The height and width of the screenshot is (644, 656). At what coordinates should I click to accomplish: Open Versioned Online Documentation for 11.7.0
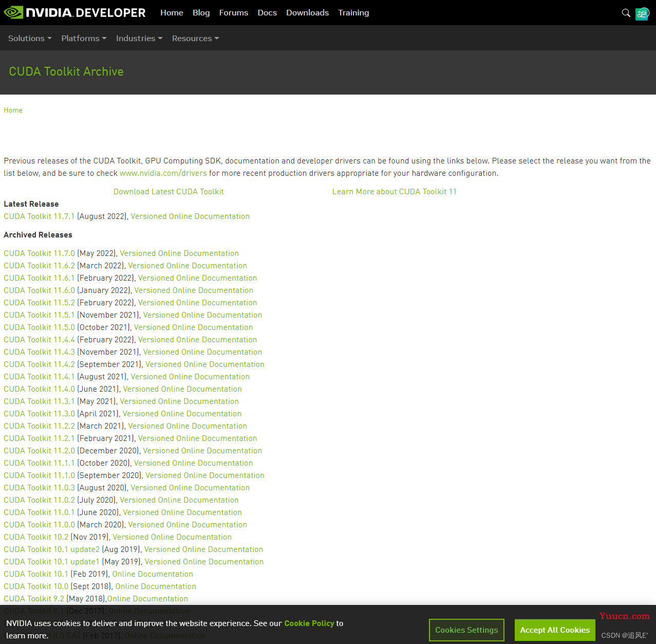click(179, 253)
